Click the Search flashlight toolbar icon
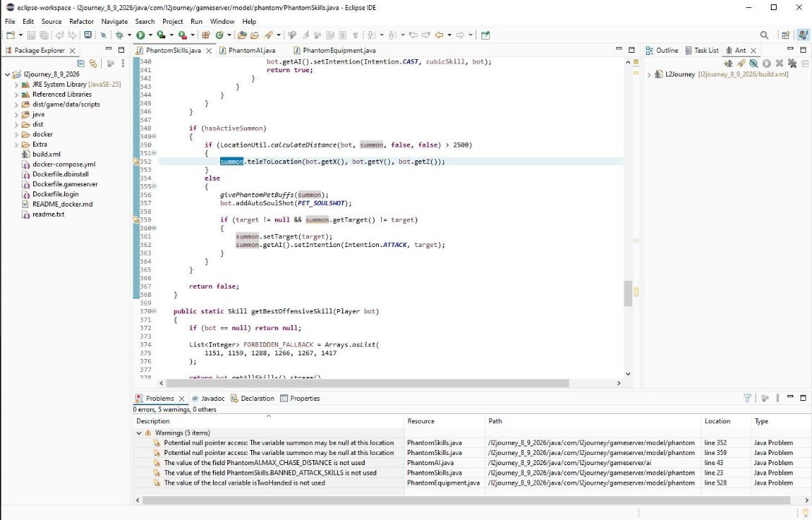 [269, 35]
